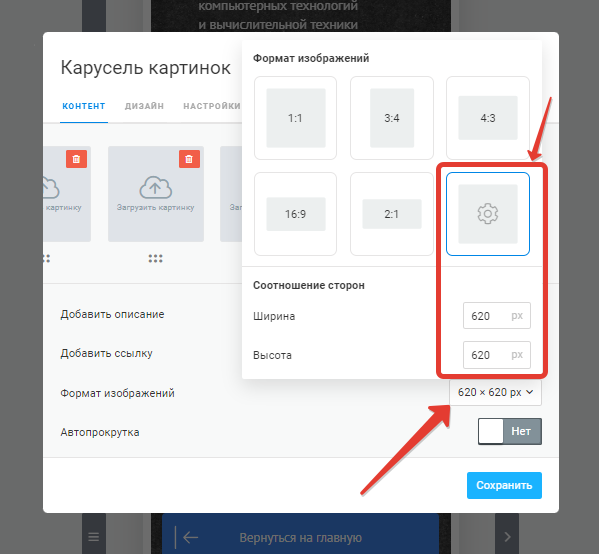Toggle the Автопрокрутка switch
Viewport: 599px width, 554px height.
tap(510, 431)
